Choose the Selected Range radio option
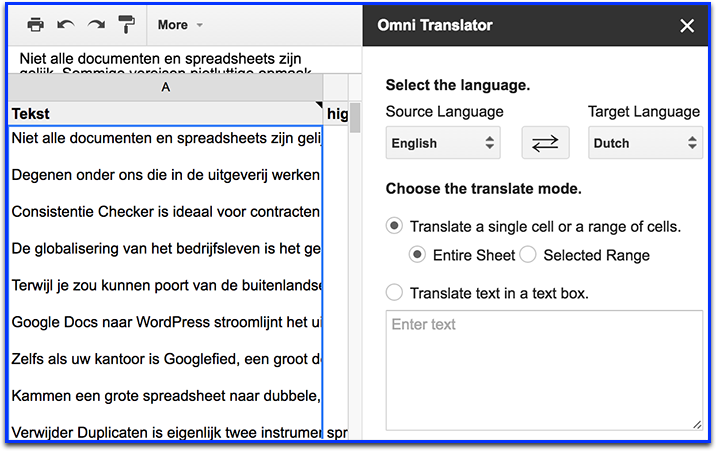Image resolution: width=716 pixels, height=451 pixels. [x=528, y=255]
